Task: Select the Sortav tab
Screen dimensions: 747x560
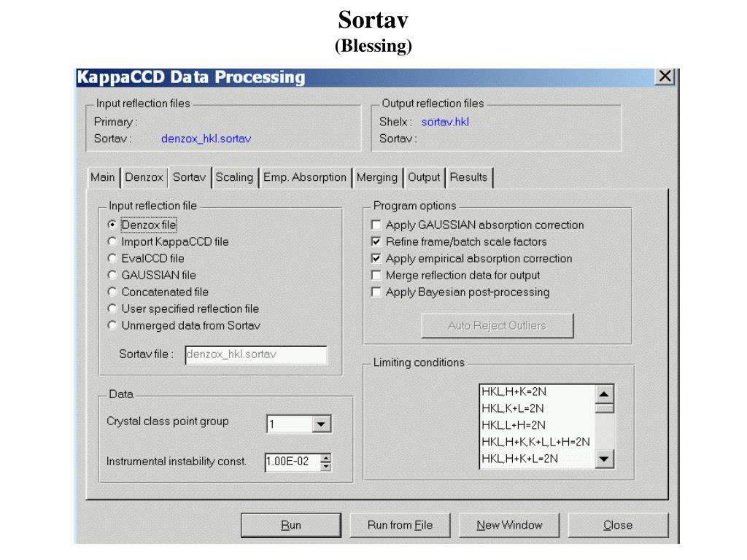Action: [x=189, y=177]
